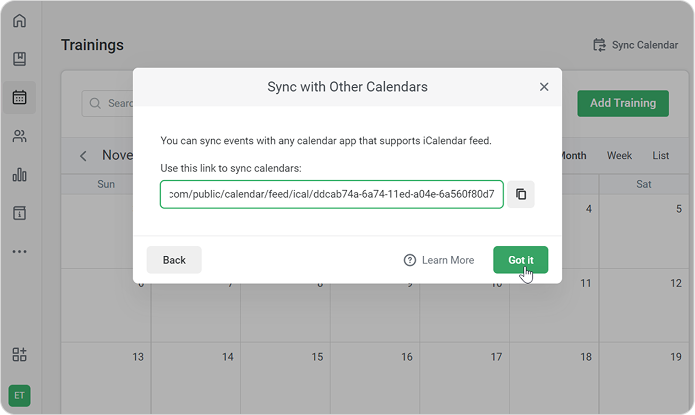
Task: Switch to the Week view tab
Action: (x=619, y=156)
